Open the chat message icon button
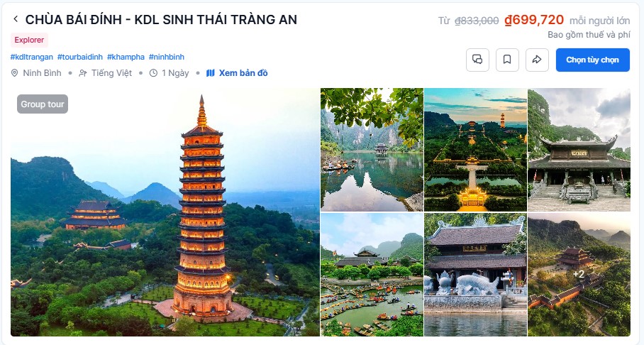 click(x=477, y=60)
